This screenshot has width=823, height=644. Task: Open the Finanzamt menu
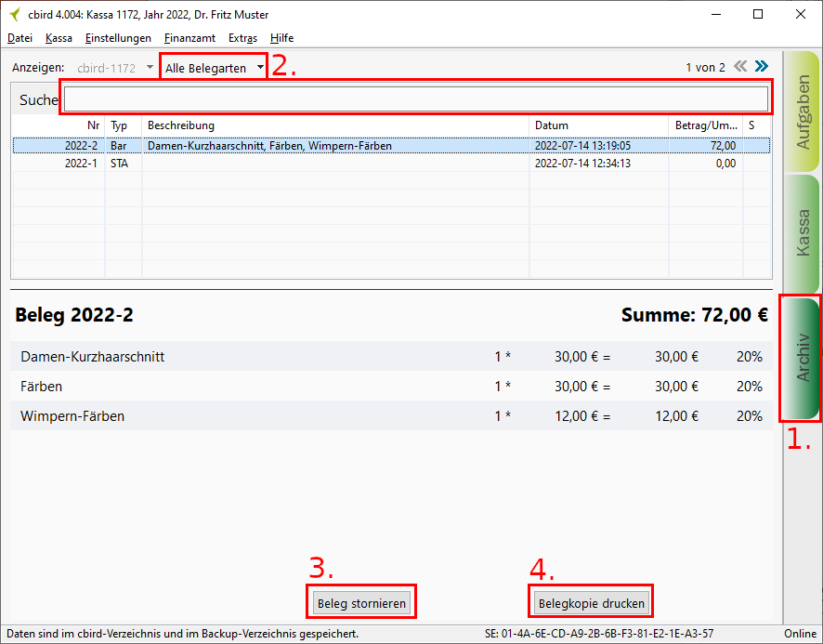189,38
